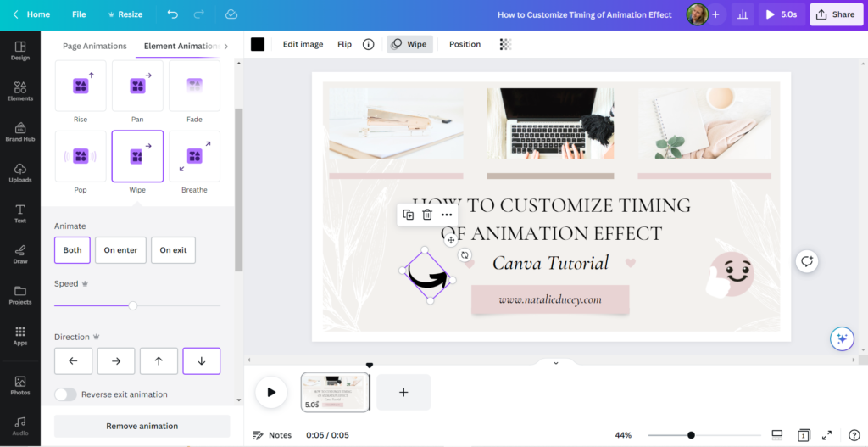Set wipe direction to down
Image resolution: width=868 pixels, height=447 pixels.
point(202,361)
